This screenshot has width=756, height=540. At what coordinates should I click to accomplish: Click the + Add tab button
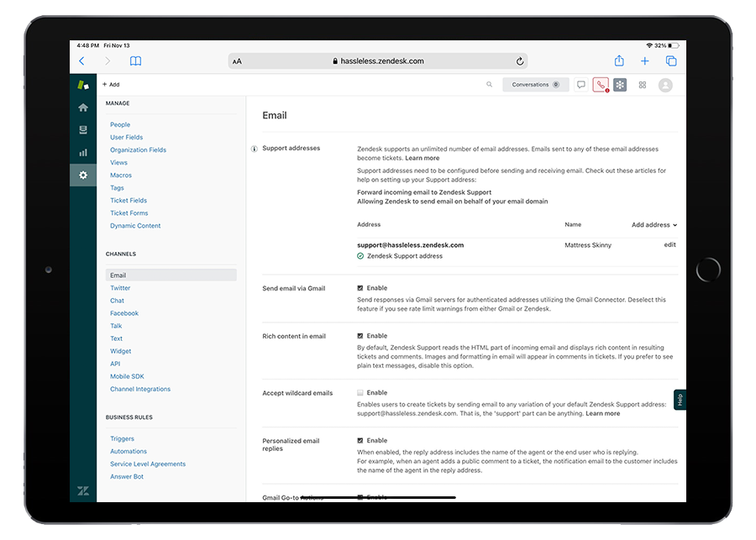(111, 84)
